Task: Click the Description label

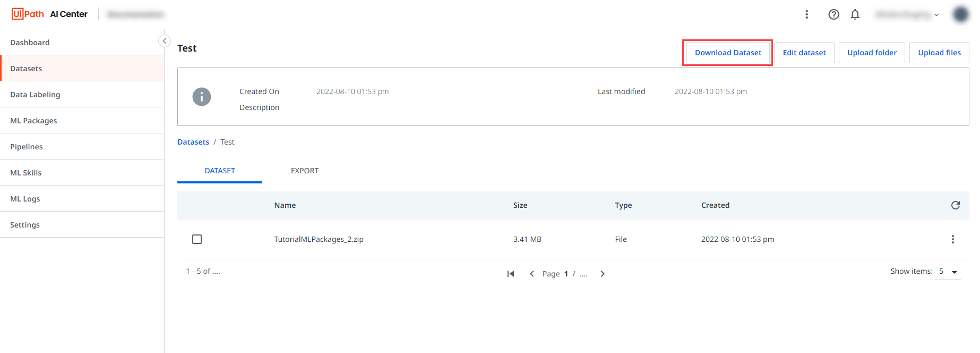Action: [259, 107]
